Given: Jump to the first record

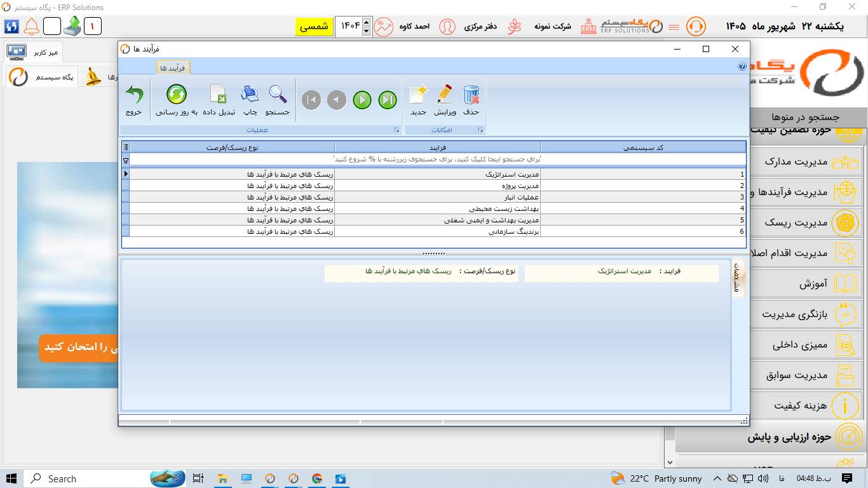Looking at the screenshot, I should pyautogui.click(x=311, y=100).
